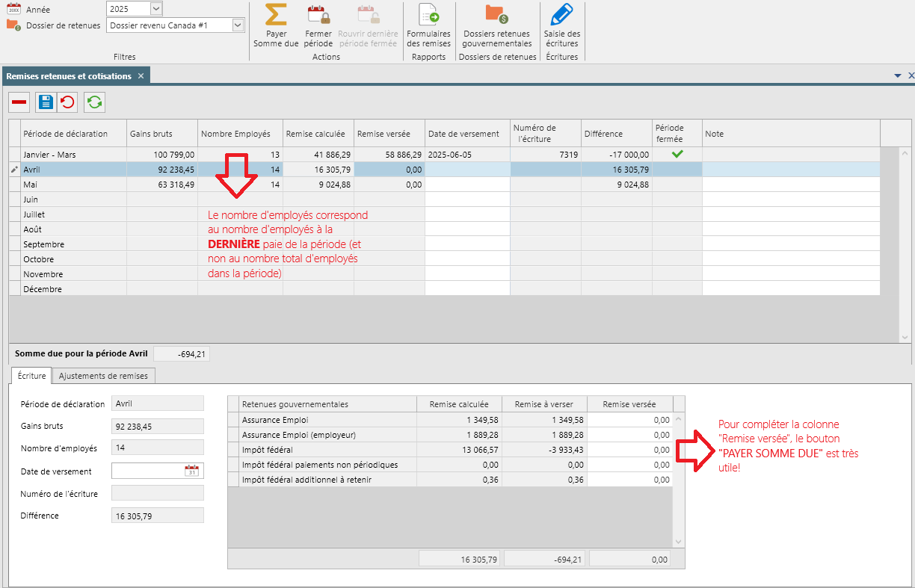The width and height of the screenshot is (915, 588).
Task: Click the écriture number 7319 cell
Action: (x=546, y=154)
